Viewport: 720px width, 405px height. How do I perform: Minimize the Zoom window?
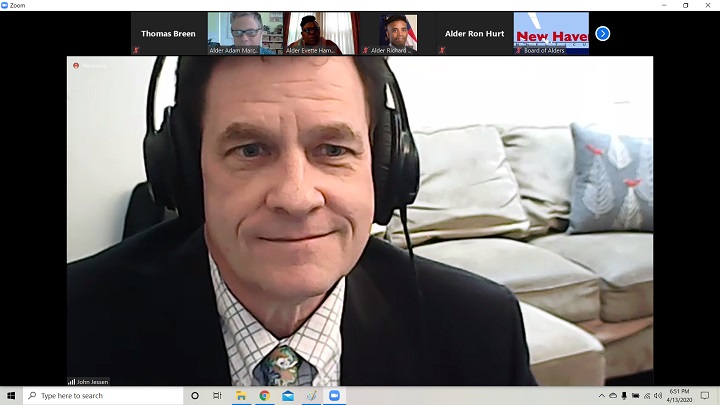(664, 5)
